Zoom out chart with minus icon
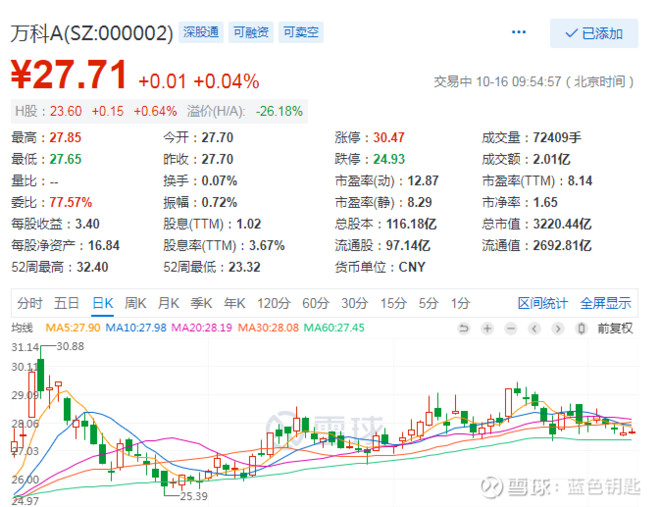 [511, 328]
